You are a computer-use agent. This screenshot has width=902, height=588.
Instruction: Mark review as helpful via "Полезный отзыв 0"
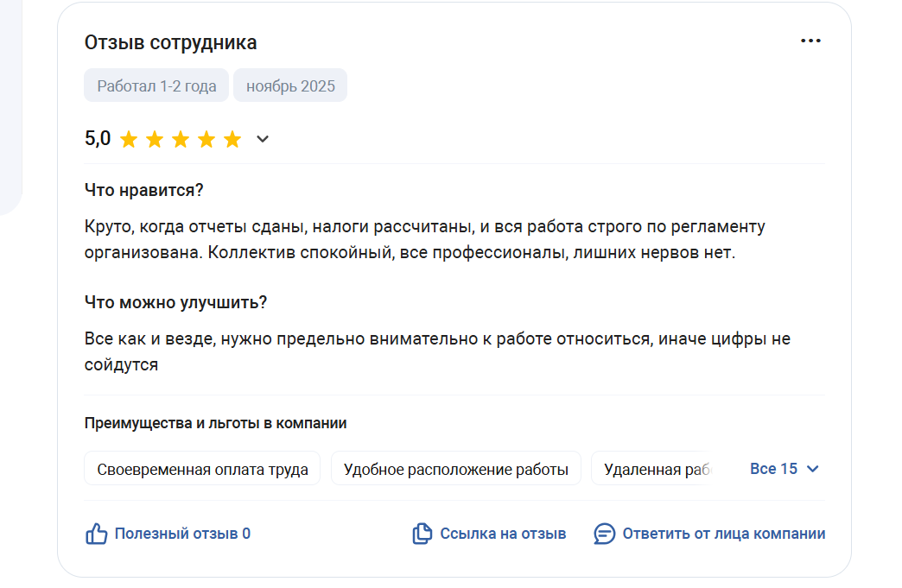(182, 534)
